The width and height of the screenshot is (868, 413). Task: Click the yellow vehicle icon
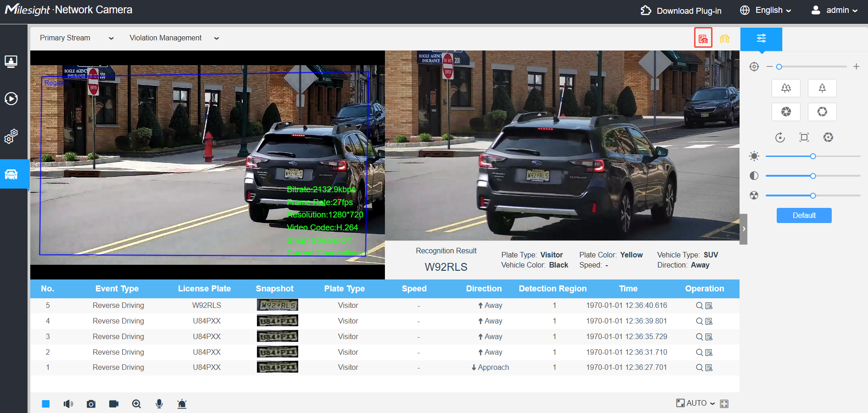pos(724,39)
